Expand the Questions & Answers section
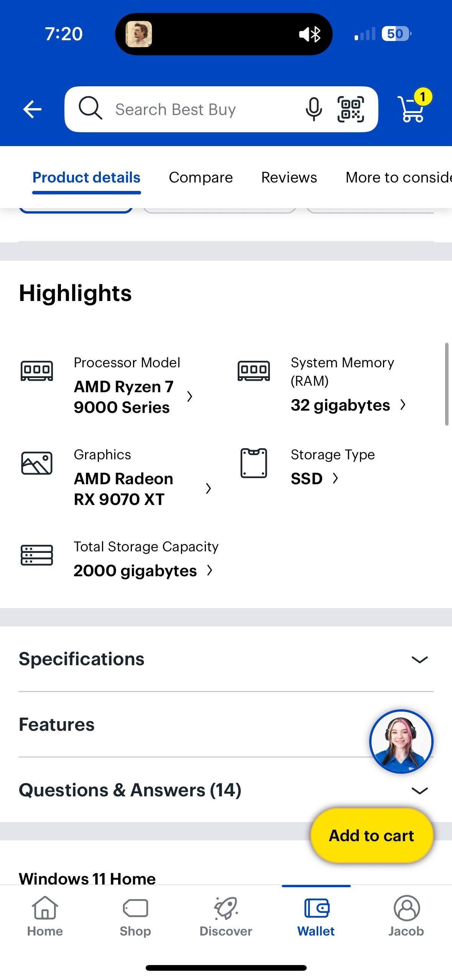 [x=226, y=790]
